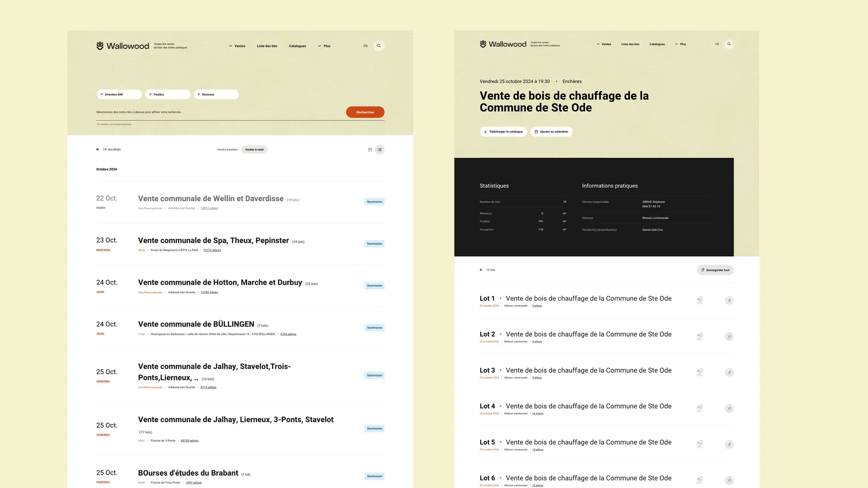Screen dimensions: 868x488
Task: Save Lot 3 with its bookmark icon
Action: point(729,372)
